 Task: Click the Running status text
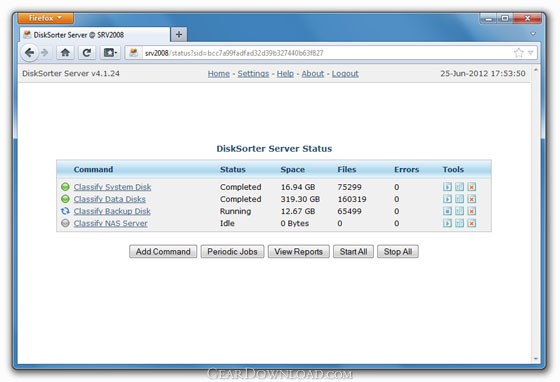click(x=235, y=211)
